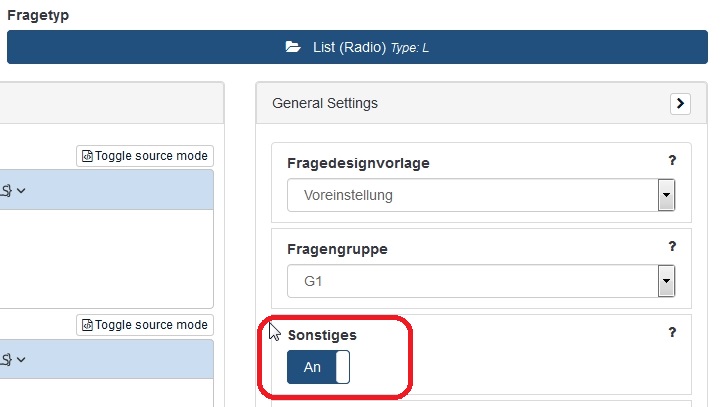Click the help question mark for Fragedesignvorlage
724x407 pixels.
tap(673, 161)
